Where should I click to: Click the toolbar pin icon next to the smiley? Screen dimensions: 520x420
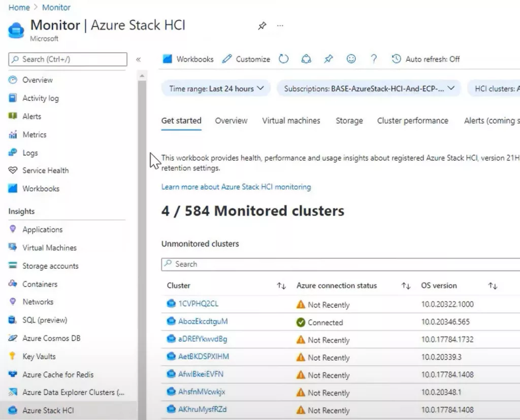pyautogui.click(x=329, y=59)
